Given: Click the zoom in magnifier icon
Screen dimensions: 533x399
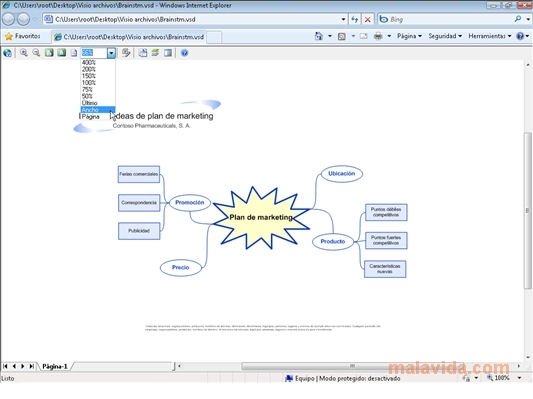Looking at the screenshot, I should [x=23, y=53].
